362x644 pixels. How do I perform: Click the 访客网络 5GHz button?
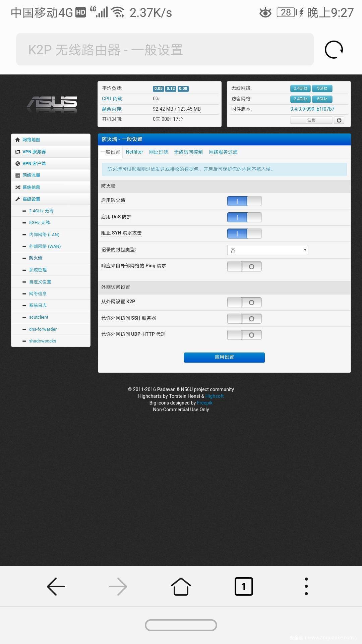pyautogui.click(x=322, y=99)
